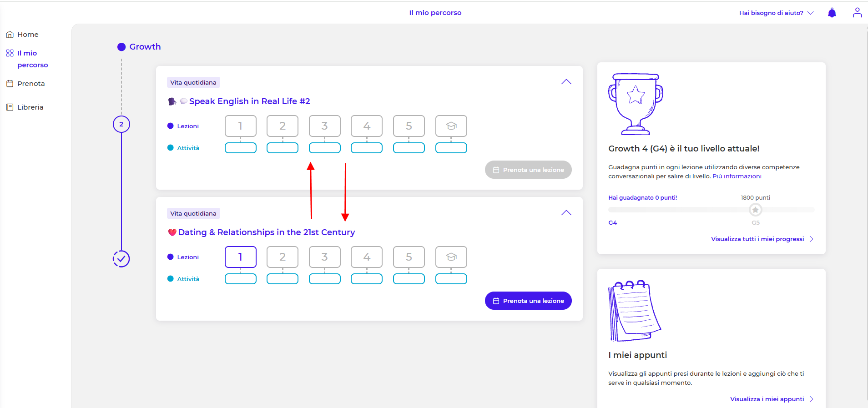This screenshot has height=408, width=868.
Task: Click the step 2 circle on timeline
Action: (121, 124)
